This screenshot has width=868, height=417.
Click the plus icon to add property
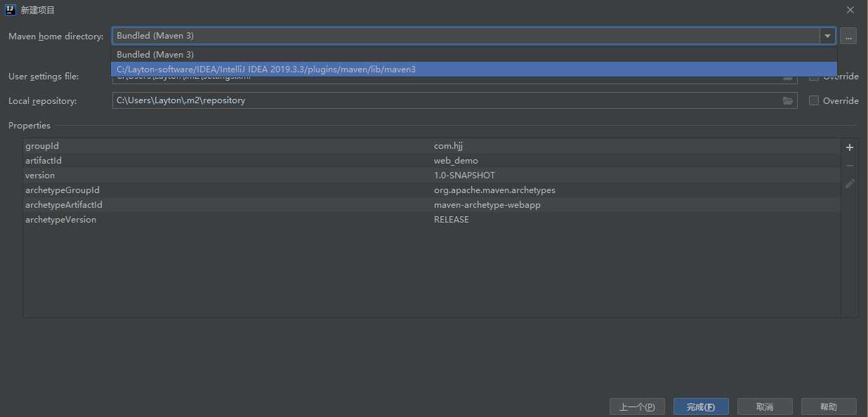point(850,147)
